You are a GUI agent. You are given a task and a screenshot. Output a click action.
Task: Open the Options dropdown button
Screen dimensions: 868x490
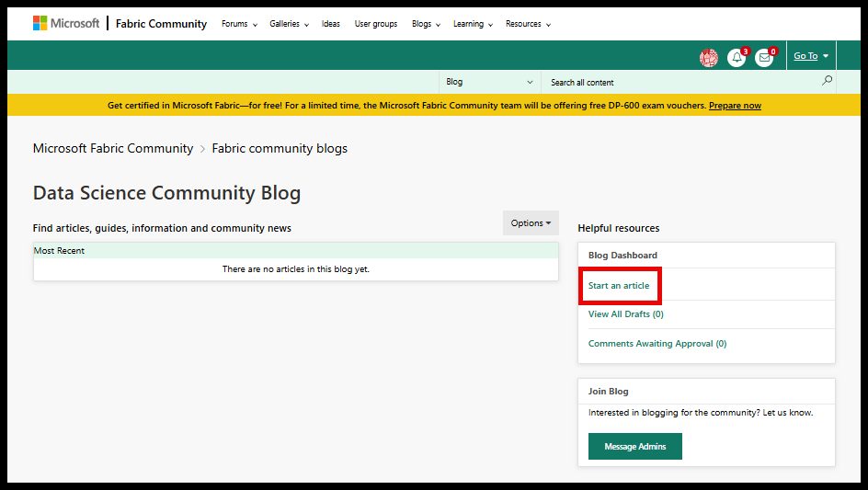click(531, 222)
